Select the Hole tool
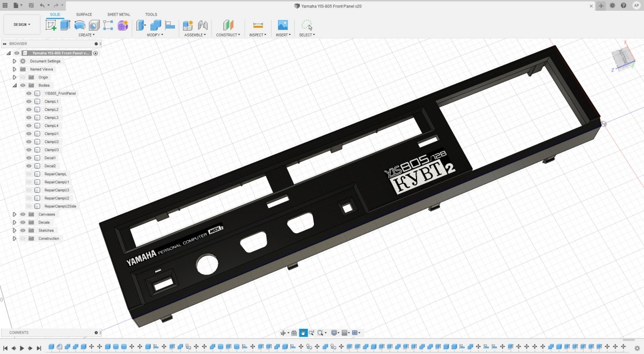The height and width of the screenshot is (354, 644). point(94,25)
